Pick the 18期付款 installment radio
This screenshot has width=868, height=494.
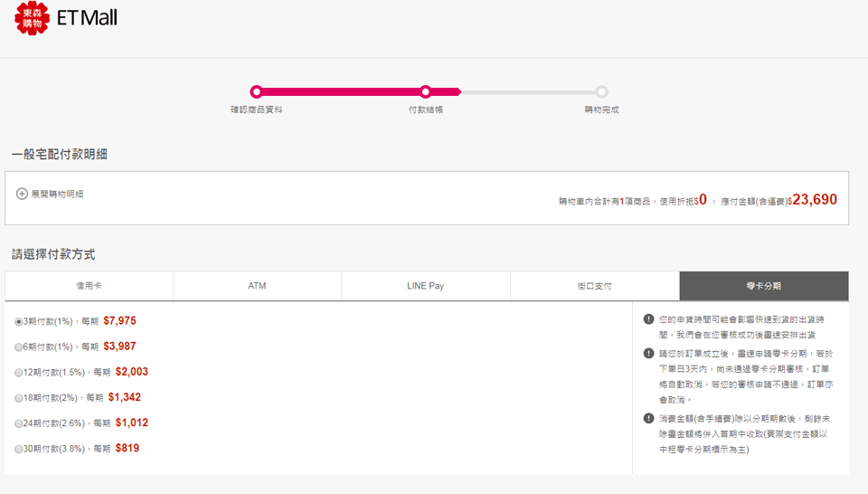pos(19,398)
